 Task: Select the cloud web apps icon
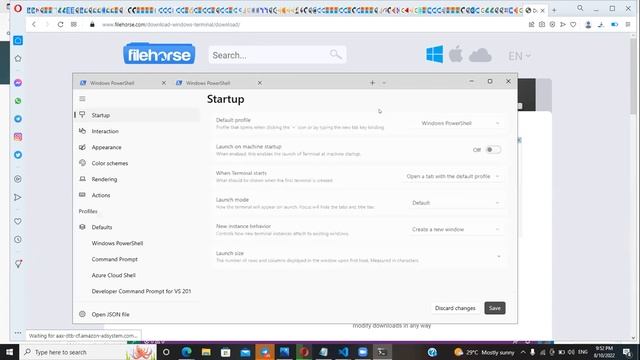[x=480, y=55]
